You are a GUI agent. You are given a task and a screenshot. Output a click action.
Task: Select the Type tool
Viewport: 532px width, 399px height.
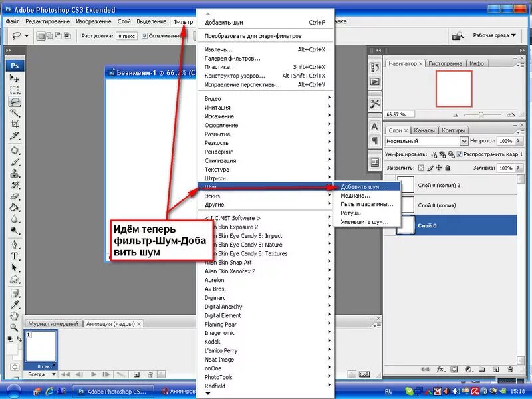click(x=14, y=256)
